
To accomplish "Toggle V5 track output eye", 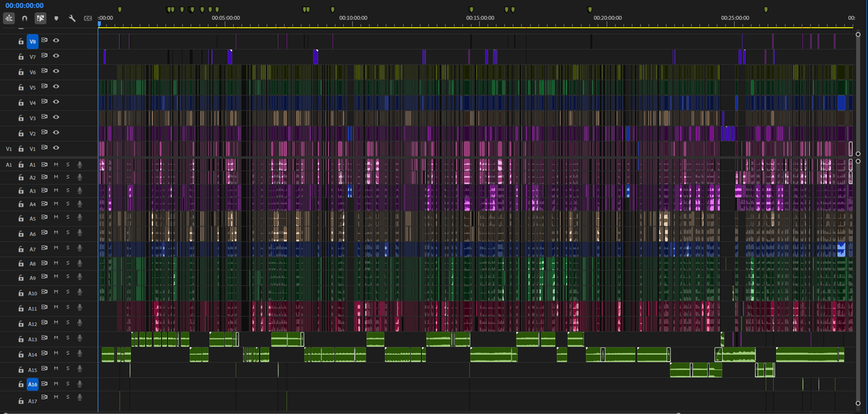I will pos(56,87).
